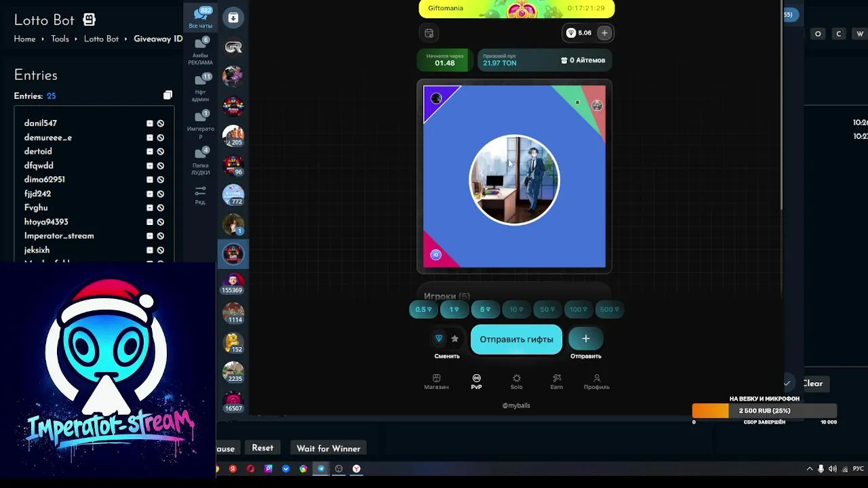Click the volume icon in system tray
The image size is (868, 488).
[x=832, y=468]
